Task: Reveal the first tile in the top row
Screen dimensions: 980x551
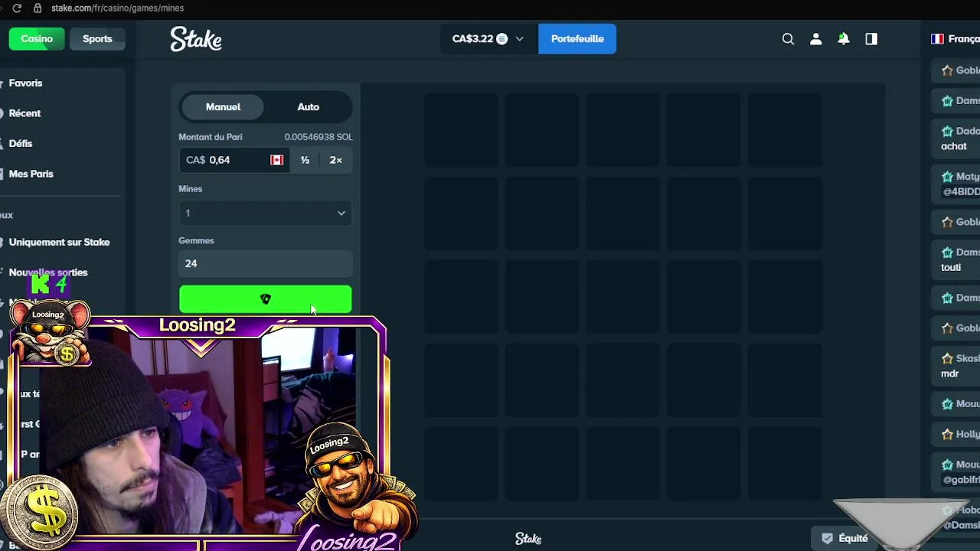Action: pyautogui.click(x=461, y=130)
